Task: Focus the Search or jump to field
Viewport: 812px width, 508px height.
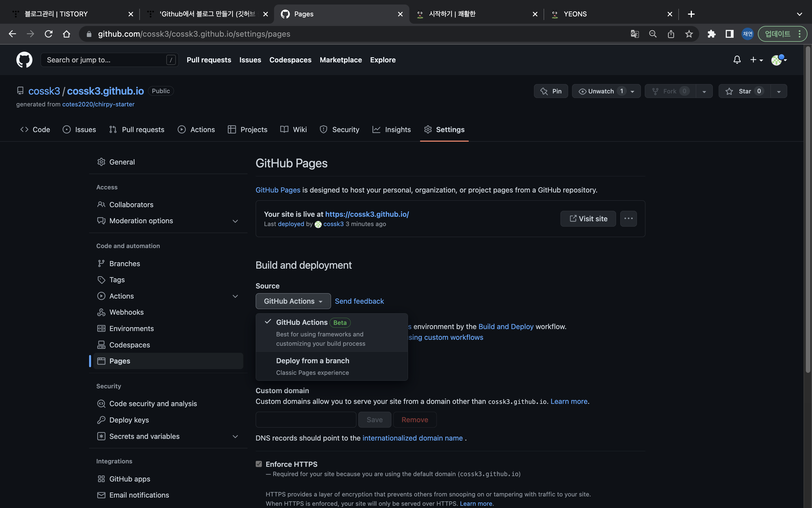Action: (x=109, y=60)
